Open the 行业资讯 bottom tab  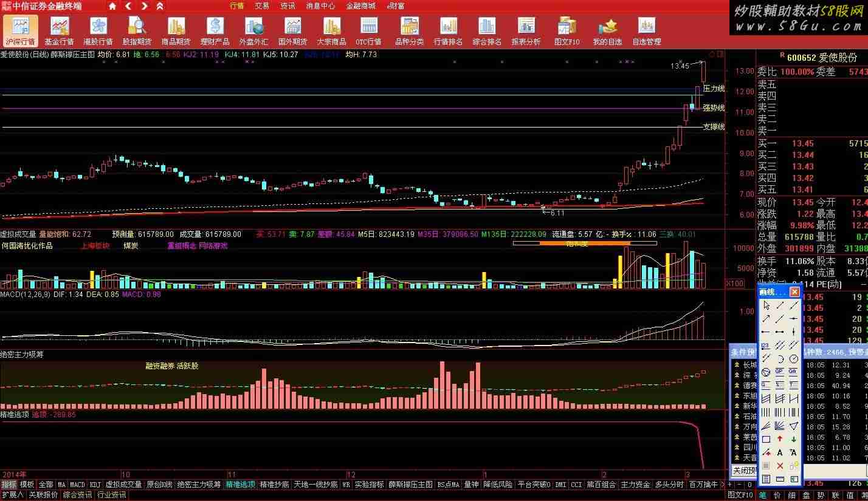coord(111,495)
